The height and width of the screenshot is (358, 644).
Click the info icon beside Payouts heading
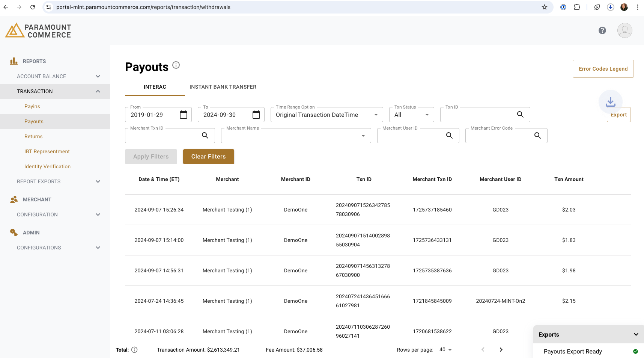(176, 65)
